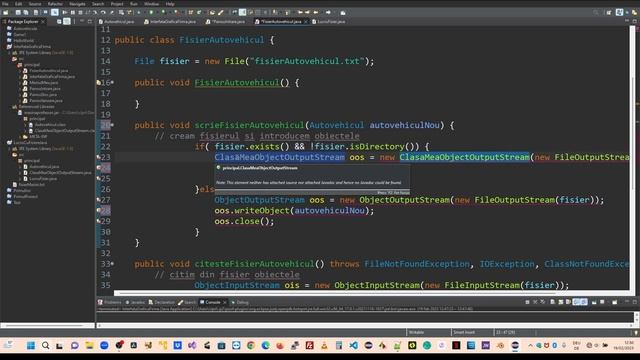Open the Source menu
Image resolution: width=640 pixels, height=360 pixels.
pyautogui.click(x=35, y=4)
